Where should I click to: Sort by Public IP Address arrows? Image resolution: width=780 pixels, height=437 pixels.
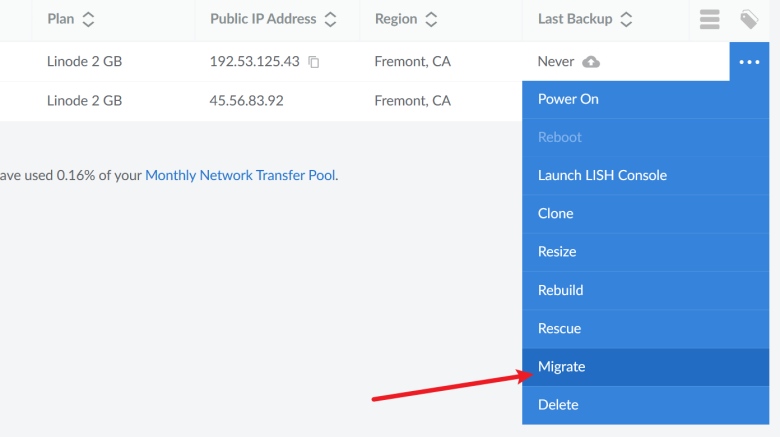pyautogui.click(x=330, y=19)
